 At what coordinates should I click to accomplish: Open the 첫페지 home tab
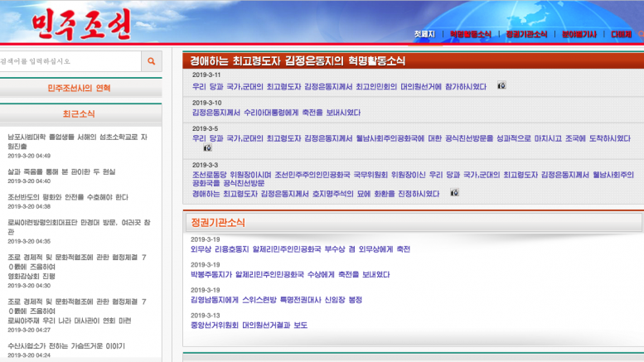424,35
